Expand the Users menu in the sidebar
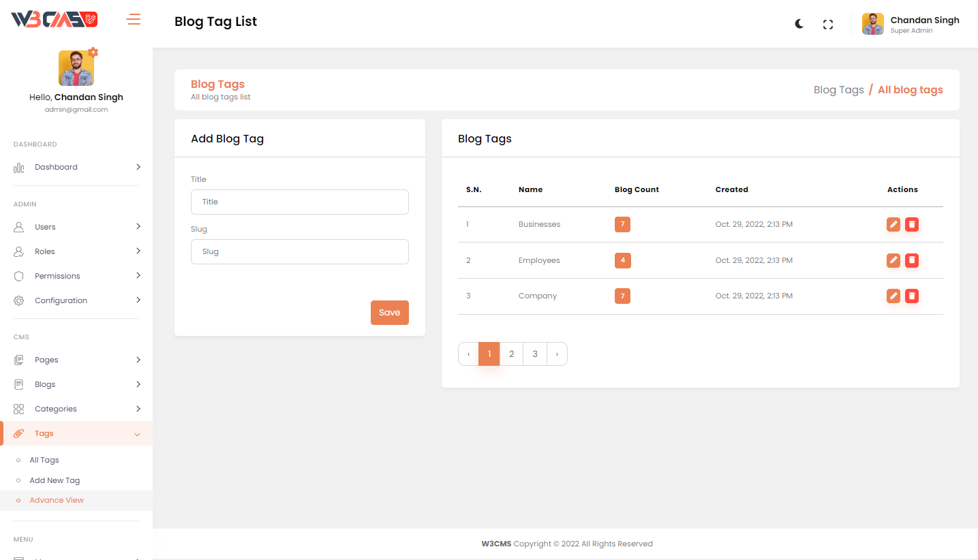Viewport: 978px width, 560px height. click(76, 227)
